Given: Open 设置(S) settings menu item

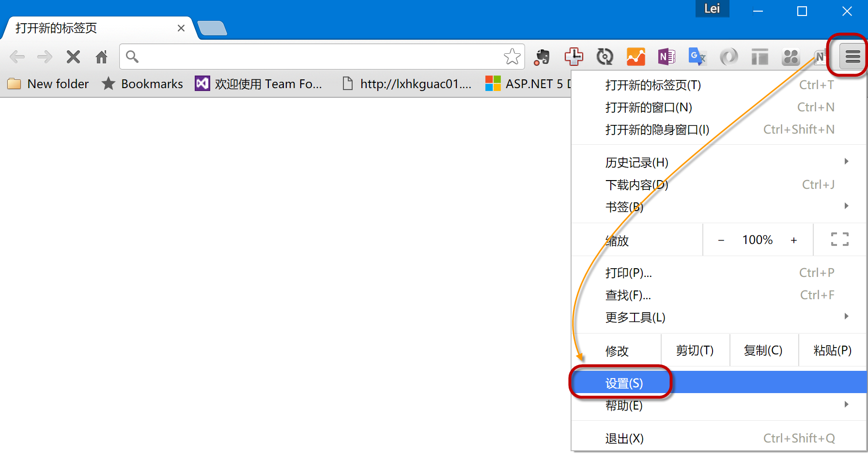Looking at the screenshot, I should coord(719,383).
